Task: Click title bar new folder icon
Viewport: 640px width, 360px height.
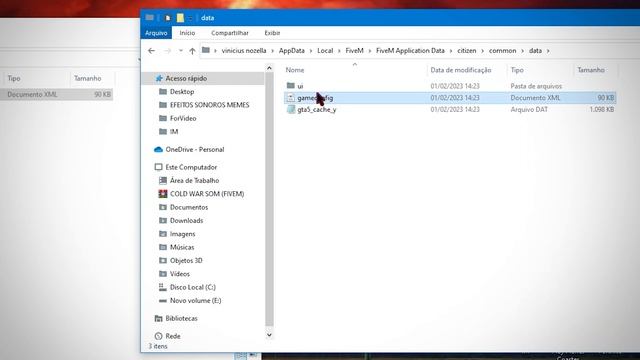Action: tap(180, 18)
